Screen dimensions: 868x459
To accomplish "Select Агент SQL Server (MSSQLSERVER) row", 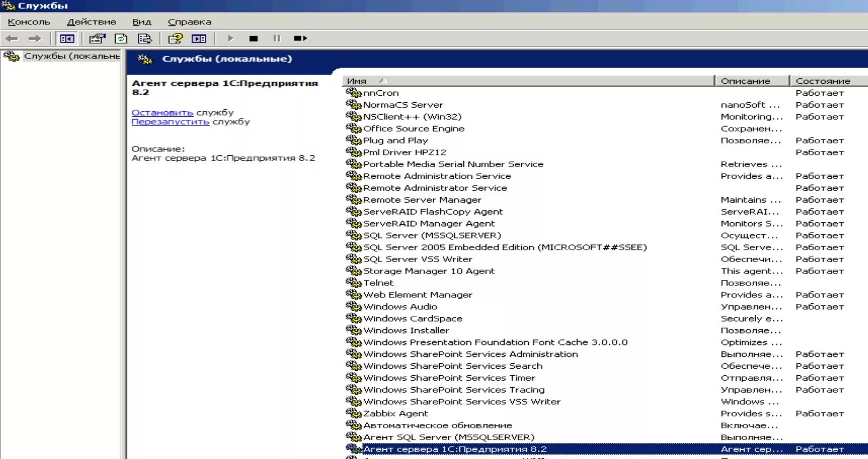I will click(x=605, y=437).
